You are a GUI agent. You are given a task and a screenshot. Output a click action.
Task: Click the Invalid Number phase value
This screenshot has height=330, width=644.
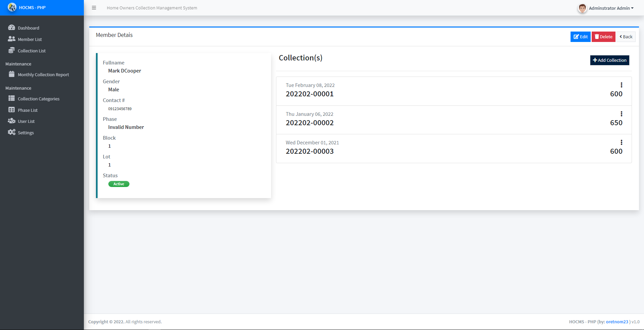(x=126, y=127)
